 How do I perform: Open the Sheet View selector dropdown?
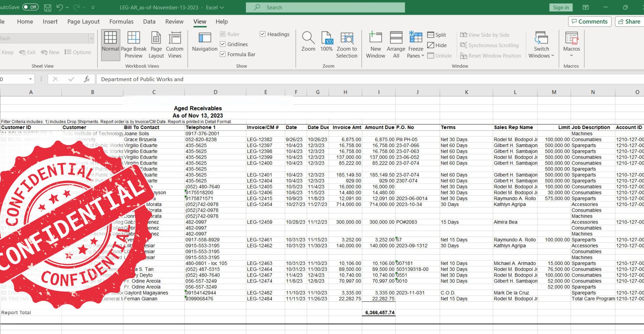click(x=91, y=38)
